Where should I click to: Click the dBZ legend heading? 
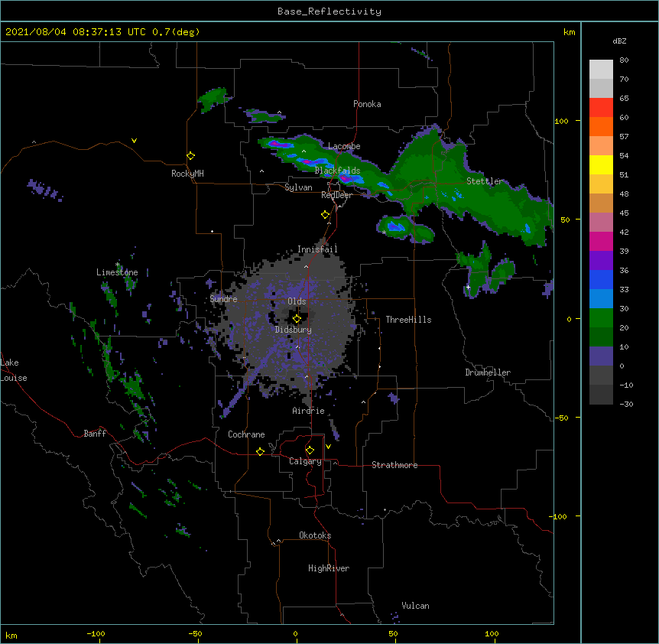tap(619, 41)
